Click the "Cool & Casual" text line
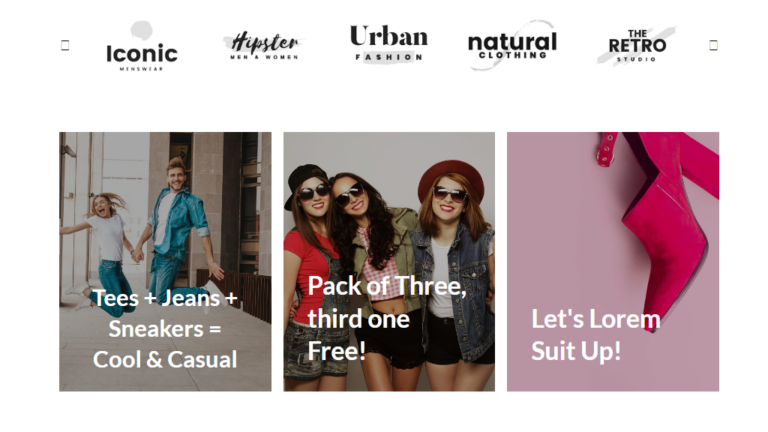 coord(165,360)
